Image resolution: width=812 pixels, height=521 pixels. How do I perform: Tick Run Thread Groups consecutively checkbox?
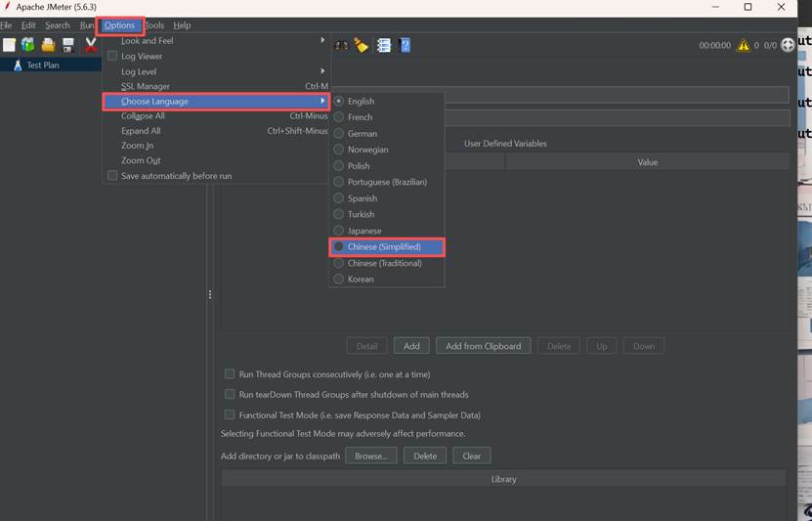pyautogui.click(x=230, y=374)
